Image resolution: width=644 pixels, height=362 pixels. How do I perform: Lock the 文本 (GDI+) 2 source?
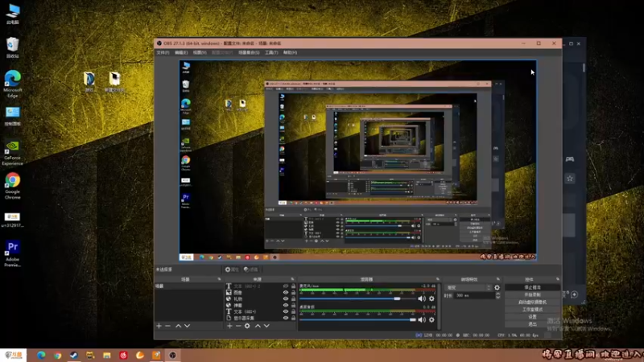293,286
